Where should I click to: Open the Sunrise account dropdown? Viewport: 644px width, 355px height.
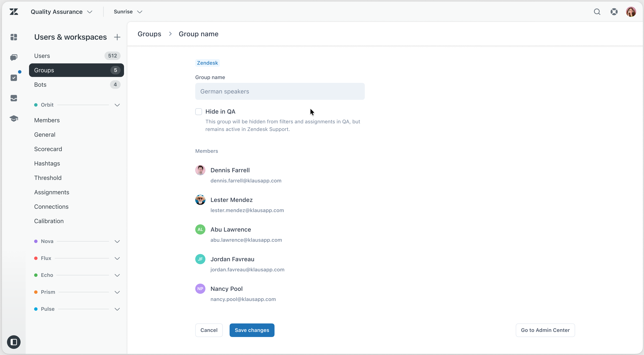pos(128,12)
